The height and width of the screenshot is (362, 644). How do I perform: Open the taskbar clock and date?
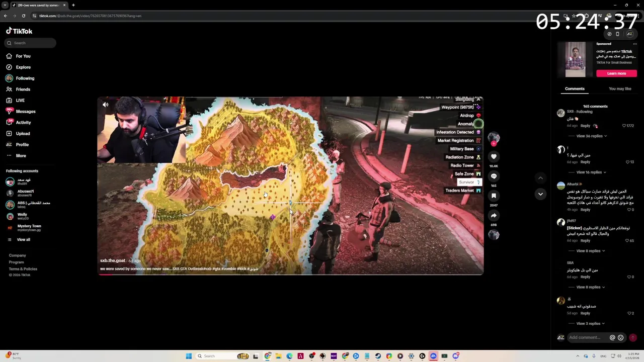[x=632, y=356]
